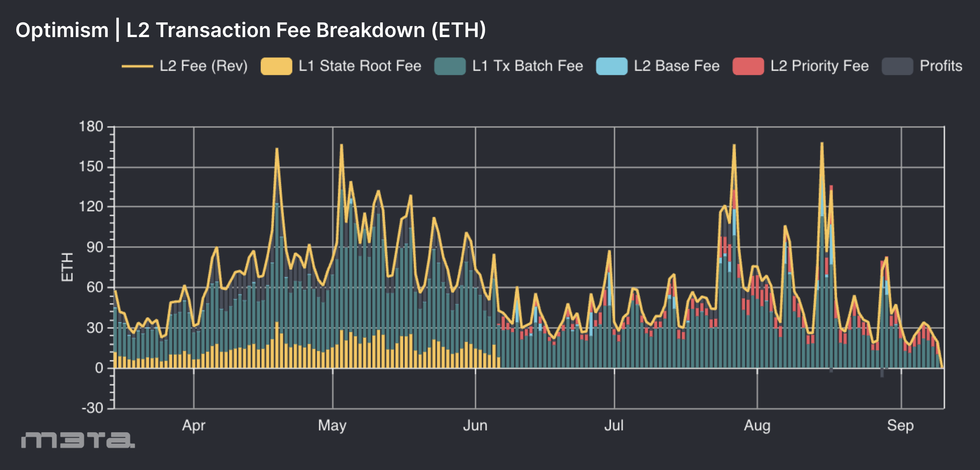The height and width of the screenshot is (470, 980).
Task: Click the m3ta logo watermark
Action: [x=78, y=440]
